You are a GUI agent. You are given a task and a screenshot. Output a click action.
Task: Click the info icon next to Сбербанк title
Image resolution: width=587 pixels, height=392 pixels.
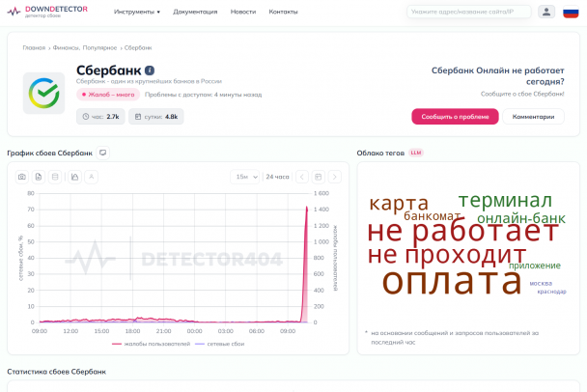click(x=150, y=70)
